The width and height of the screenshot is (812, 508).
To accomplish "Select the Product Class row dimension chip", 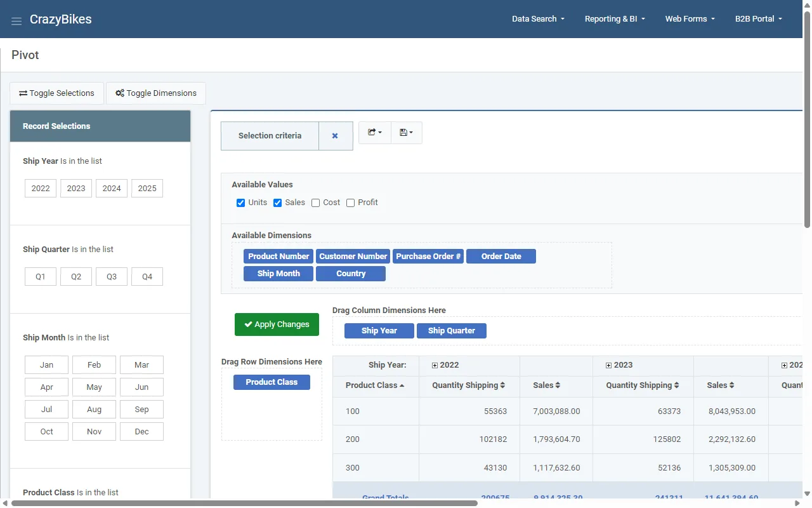I will click(x=272, y=382).
